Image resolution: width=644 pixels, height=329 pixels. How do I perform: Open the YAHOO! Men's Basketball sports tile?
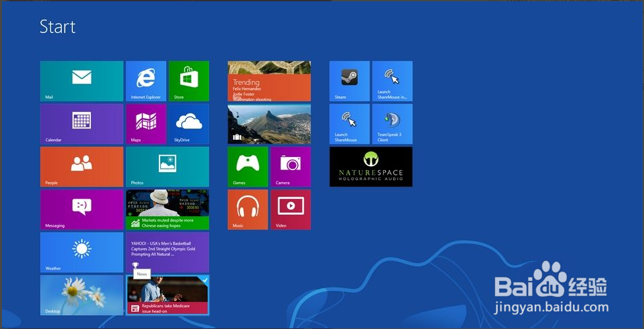click(167, 253)
